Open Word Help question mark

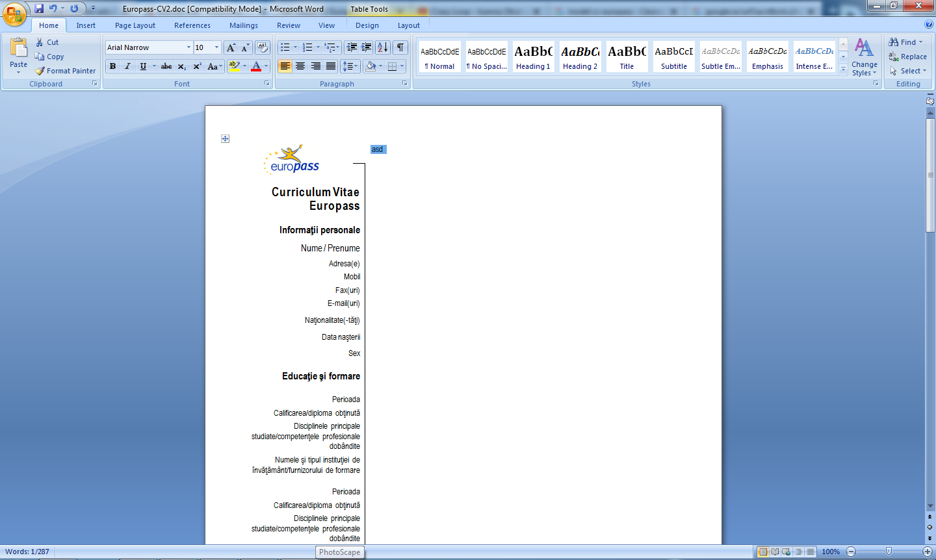click(929, 24)
